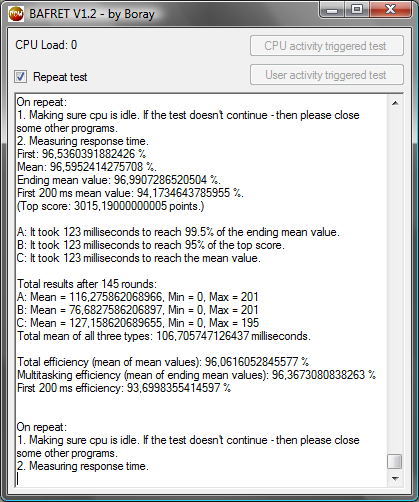Screen dimensions: 419x502
Task: Close the BAFRET window
Action: coord(390,10)
